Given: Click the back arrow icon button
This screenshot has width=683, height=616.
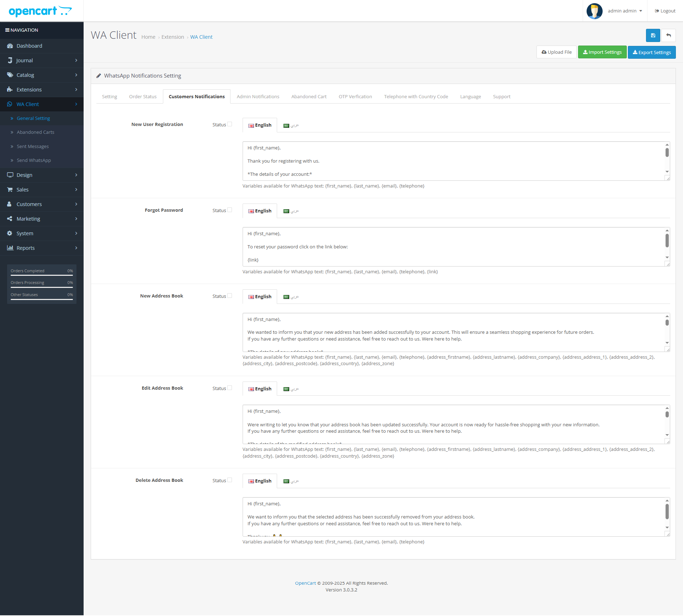Looking at the screenshot, I should pyautogui.click(x=668, y=36).
